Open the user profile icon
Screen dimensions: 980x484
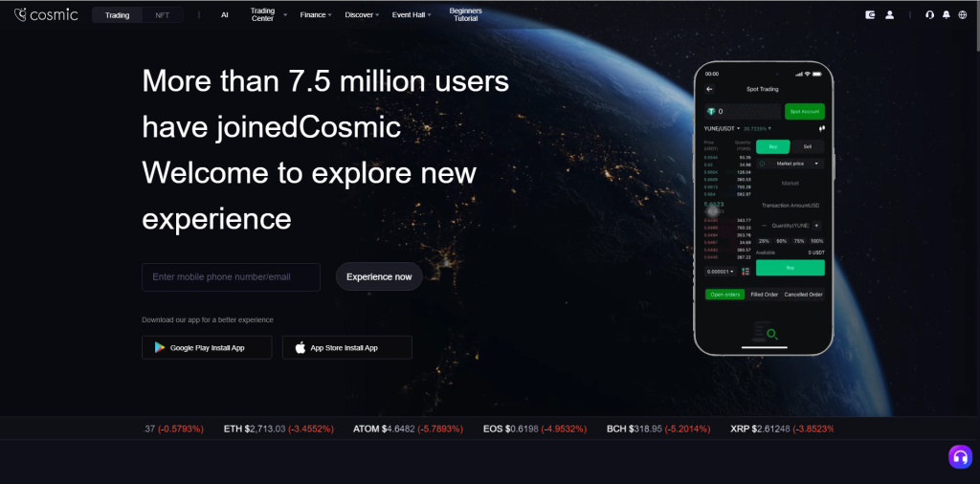tap(889, 15)
